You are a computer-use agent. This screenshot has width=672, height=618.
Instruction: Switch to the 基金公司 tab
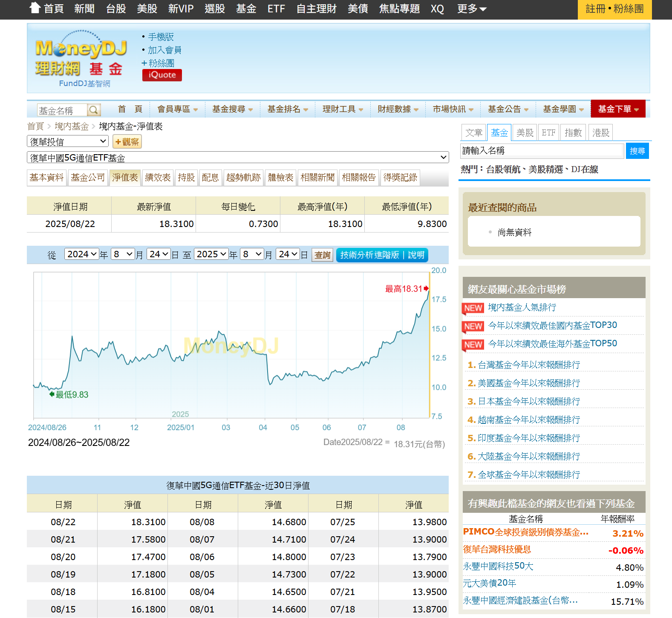(x=88, y=178)
